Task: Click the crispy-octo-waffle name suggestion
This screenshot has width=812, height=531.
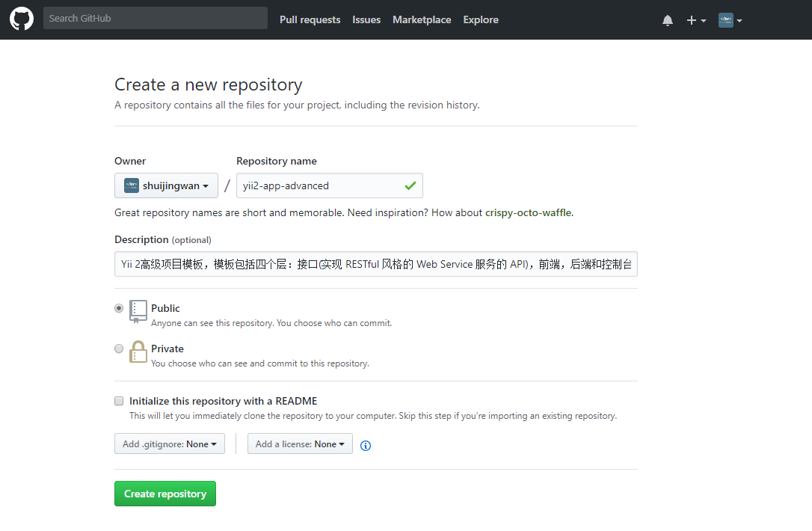Action: coord(528,212)
